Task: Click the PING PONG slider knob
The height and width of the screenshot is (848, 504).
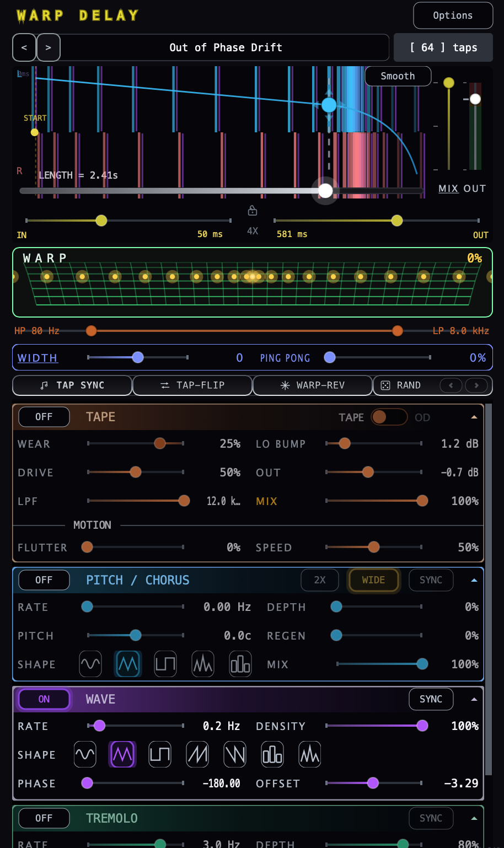Action: (330, 357)
